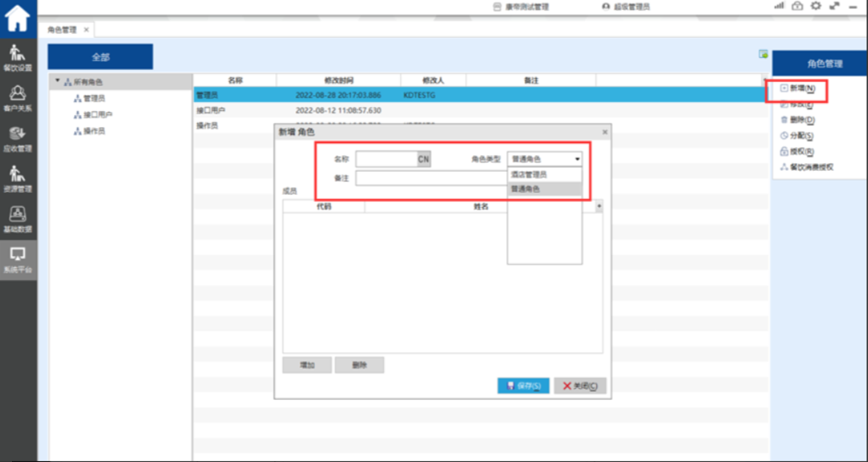Toggle the CN input language indicator

[x=423, y=159]
